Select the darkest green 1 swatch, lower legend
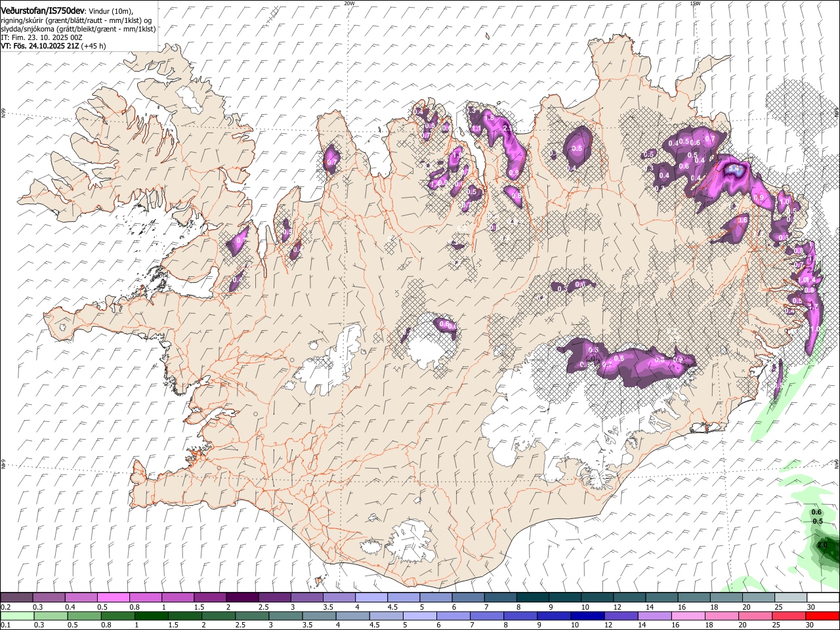This screenshot has height=630, width=840. pos(152,616)
